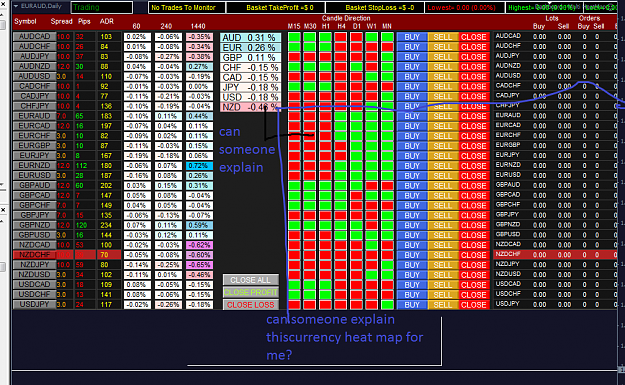Click the MN column header
The height and width of the screenshot is (385, 625).
pyautogui.click(x=387, y=26)
